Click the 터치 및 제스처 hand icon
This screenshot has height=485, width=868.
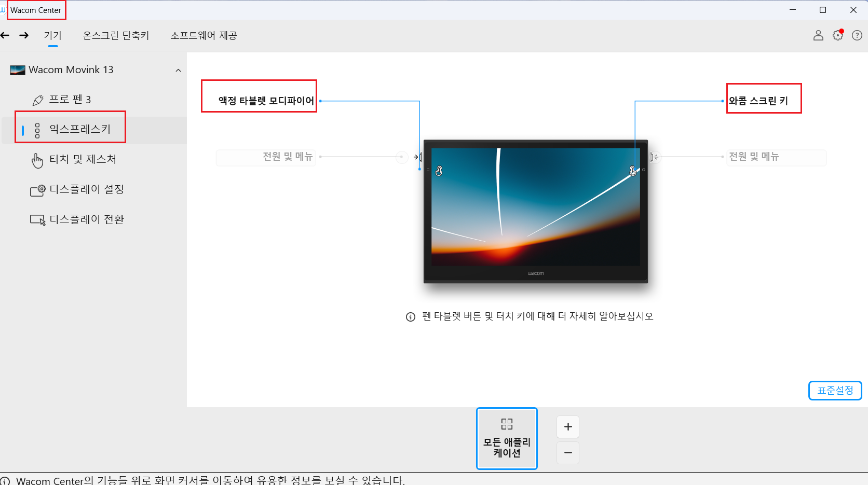coord(37,160)
